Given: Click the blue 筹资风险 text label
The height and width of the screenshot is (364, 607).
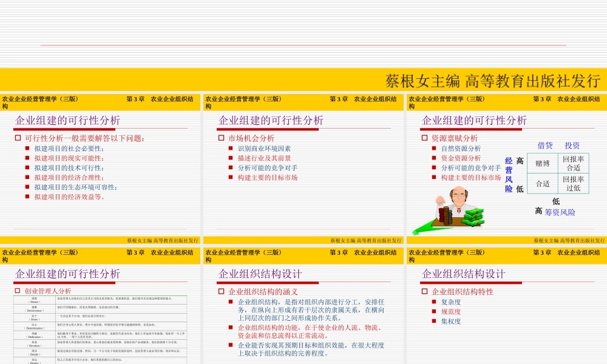Looking at the screenshot, I should pyautogui.click(x=560, y=212).
